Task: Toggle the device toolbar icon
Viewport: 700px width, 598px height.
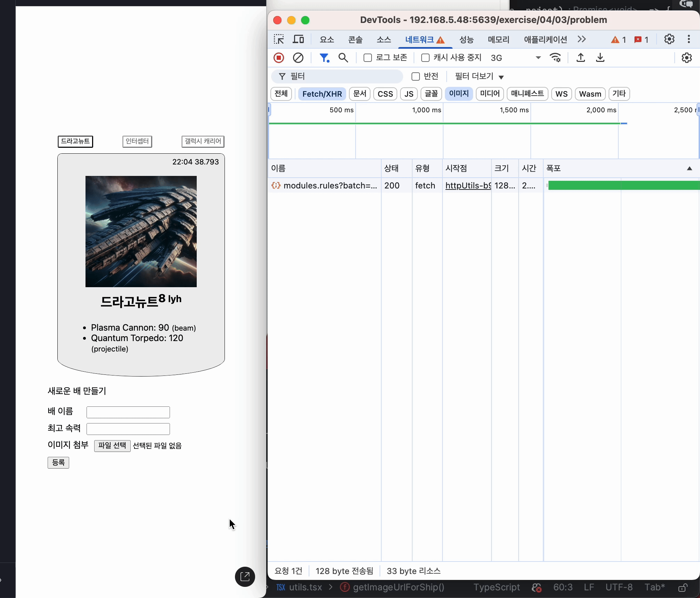Action: [298, 39]
